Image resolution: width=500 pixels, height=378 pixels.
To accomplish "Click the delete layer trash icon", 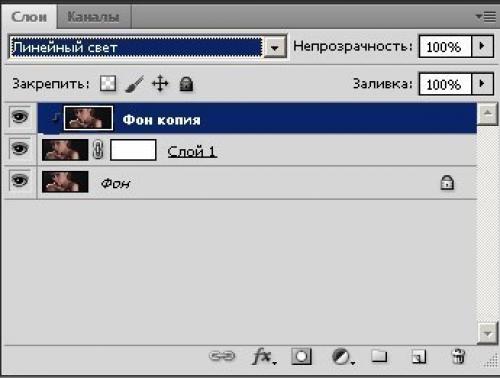I will [x=458, y=356].
